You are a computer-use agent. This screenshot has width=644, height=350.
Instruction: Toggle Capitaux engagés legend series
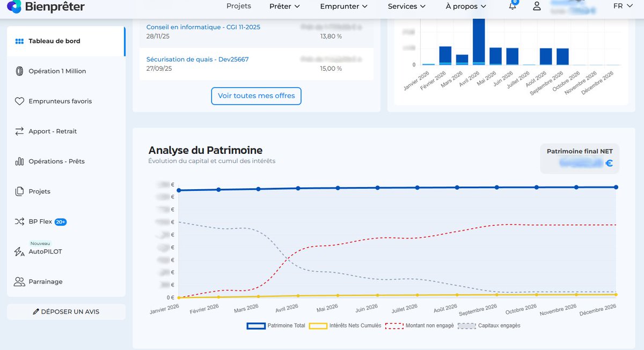pyautogui.click(x=489, y=325)
